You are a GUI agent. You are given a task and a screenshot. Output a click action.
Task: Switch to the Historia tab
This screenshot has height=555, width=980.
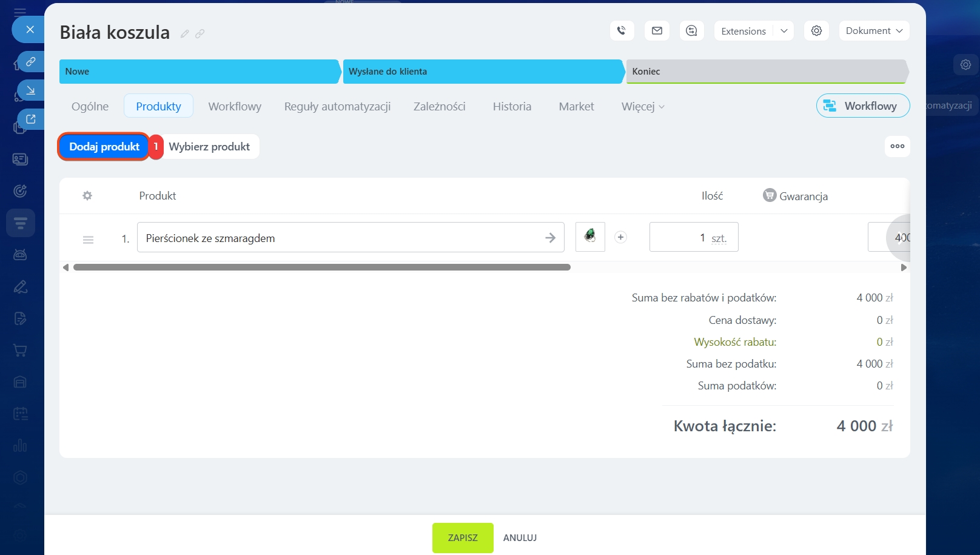511,107
